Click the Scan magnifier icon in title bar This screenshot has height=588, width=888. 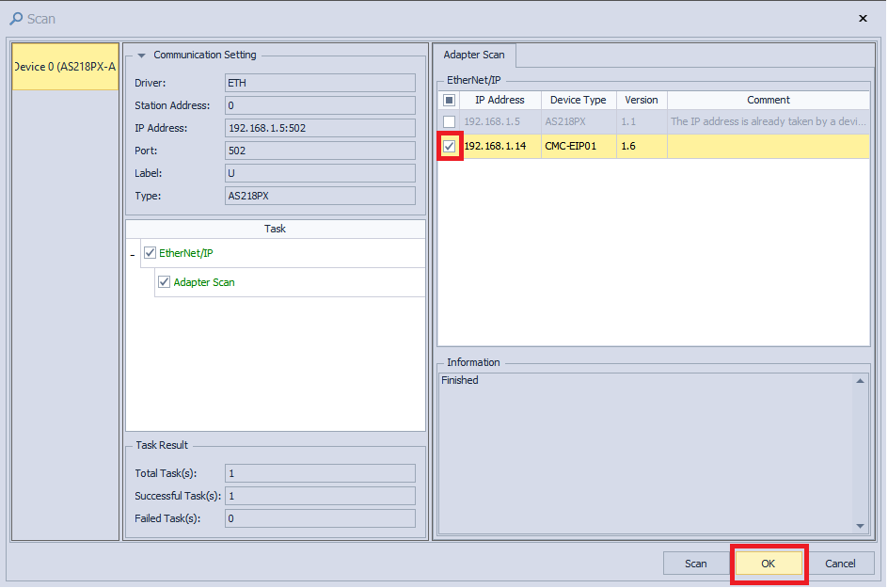pyautogui.click(x=16, y=19)
